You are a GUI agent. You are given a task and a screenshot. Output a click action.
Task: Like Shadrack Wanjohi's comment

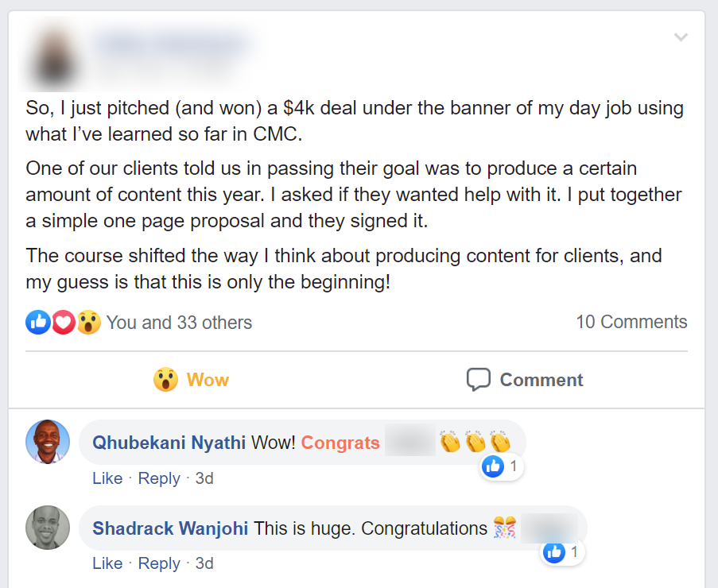click(107, 563)
